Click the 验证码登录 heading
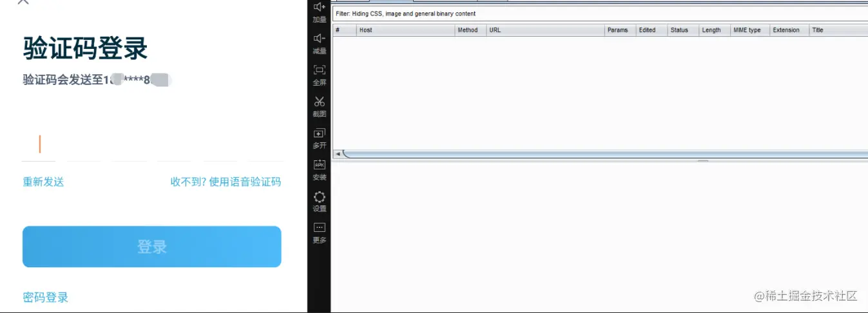868x313 pixels. tap(86, 49)
